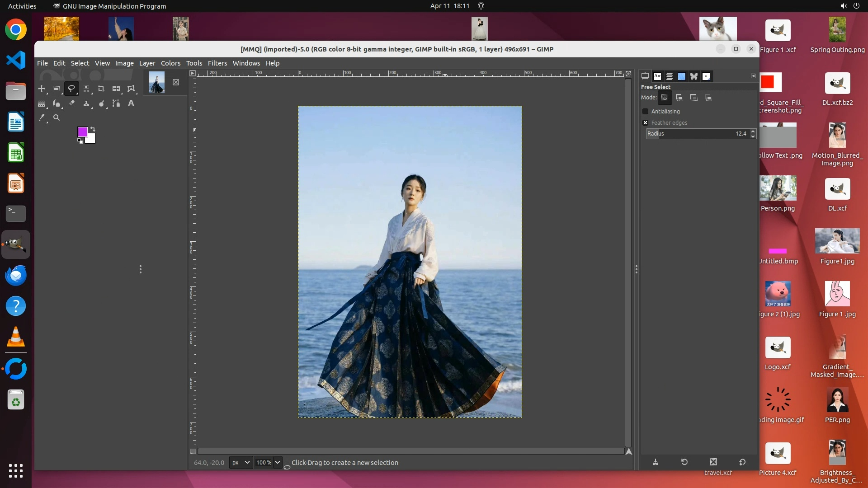The image size is (868, 488).
Task: Set mode to Add to current selection
Action: pyautogui.click(x=679, y=98)
